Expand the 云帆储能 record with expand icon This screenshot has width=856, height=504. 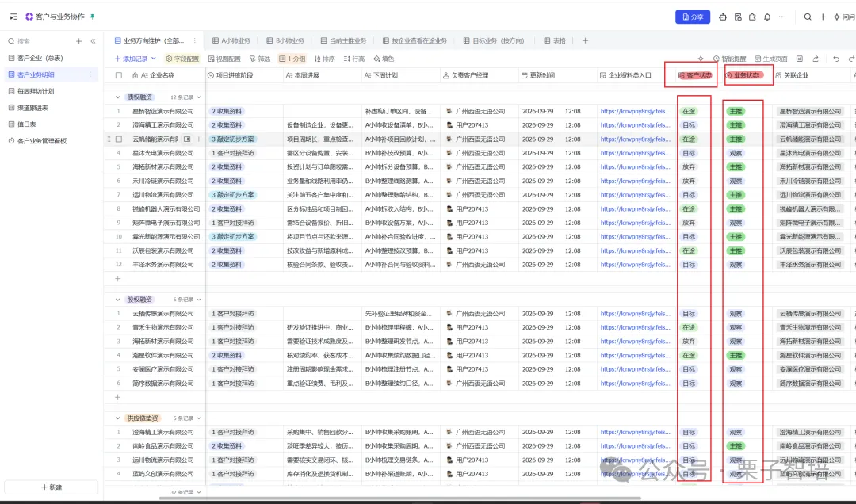click(x=187, y=139)
